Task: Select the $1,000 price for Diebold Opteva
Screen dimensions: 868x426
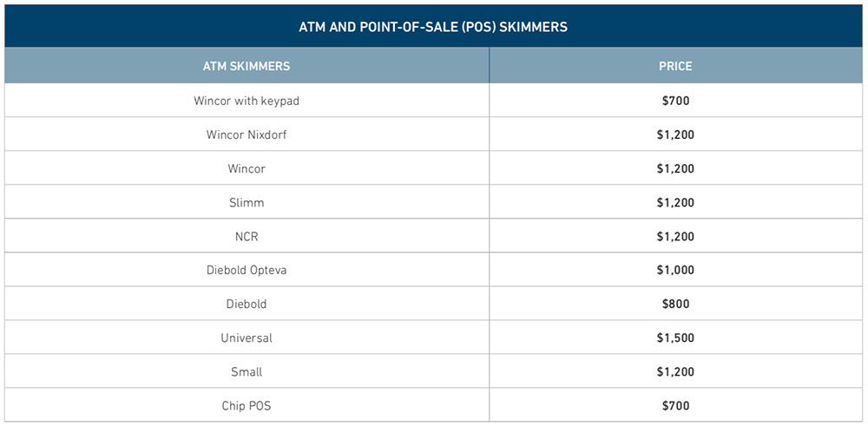Action: coord(675,270)
